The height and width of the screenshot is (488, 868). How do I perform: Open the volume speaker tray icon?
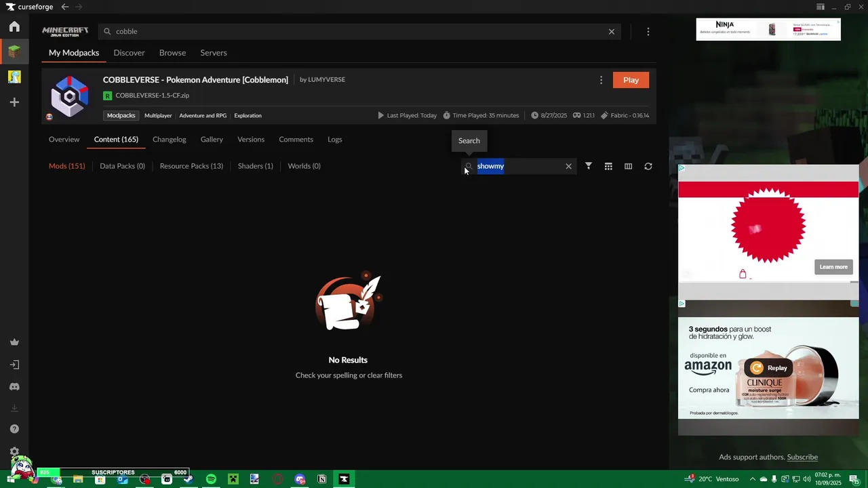pyautogui.click(x=806, y=479)
